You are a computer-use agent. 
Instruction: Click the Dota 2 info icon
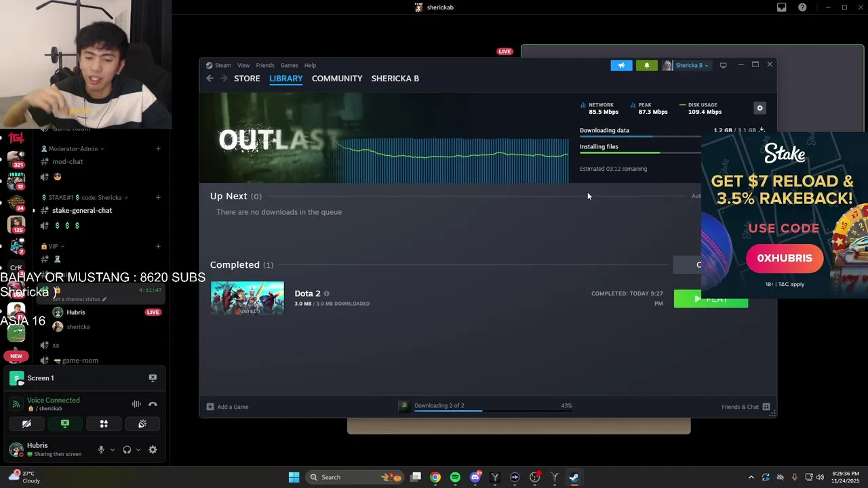327,293
